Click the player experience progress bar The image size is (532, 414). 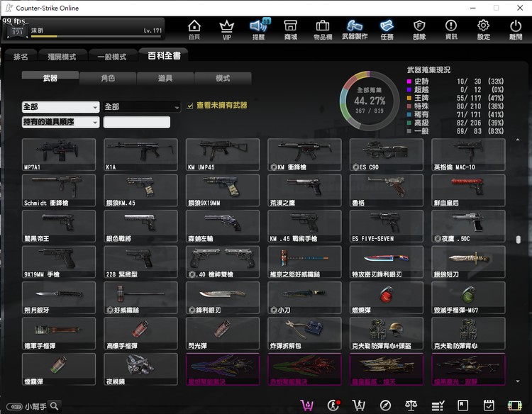(96, 36)
